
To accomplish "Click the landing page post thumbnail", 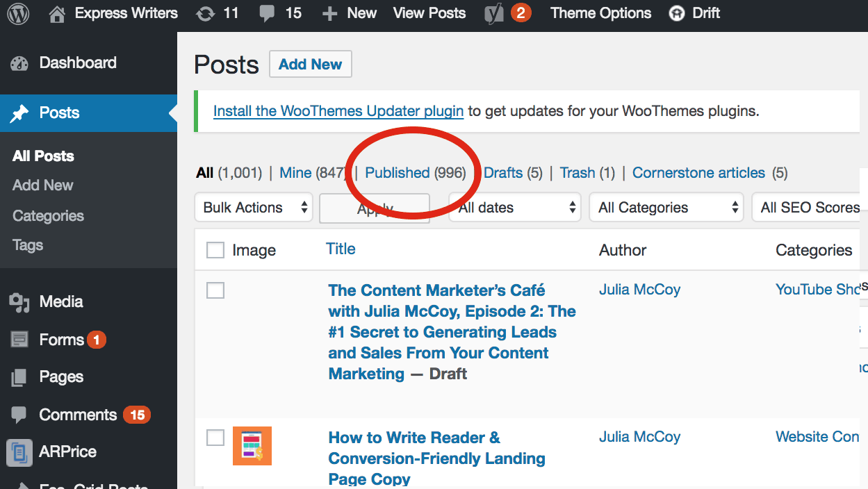I will tap(252, 445).
